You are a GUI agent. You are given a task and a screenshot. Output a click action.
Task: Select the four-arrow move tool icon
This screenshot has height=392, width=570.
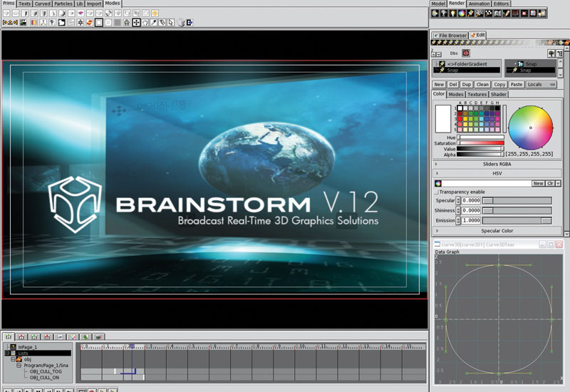136,23
